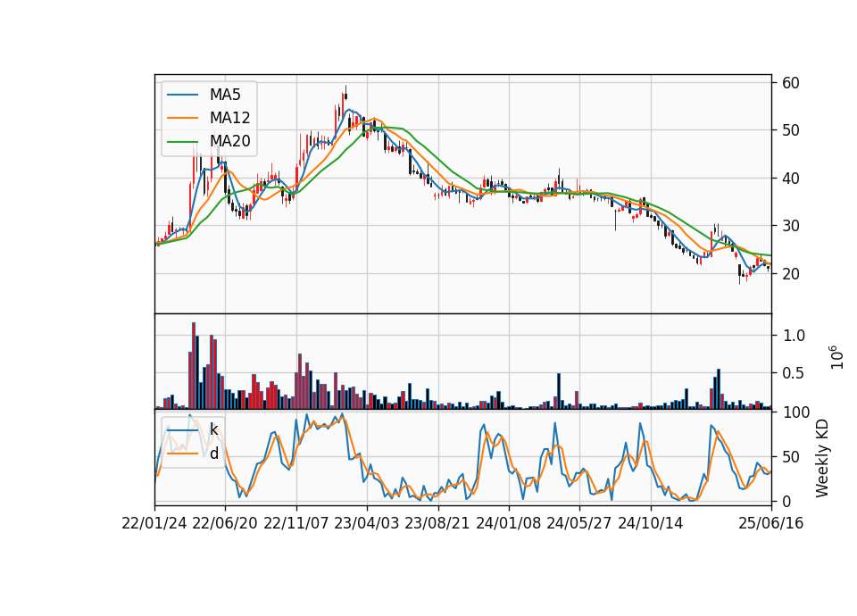Click the MA5 legend label
This screenshot has height=616, width=857.
225,95
